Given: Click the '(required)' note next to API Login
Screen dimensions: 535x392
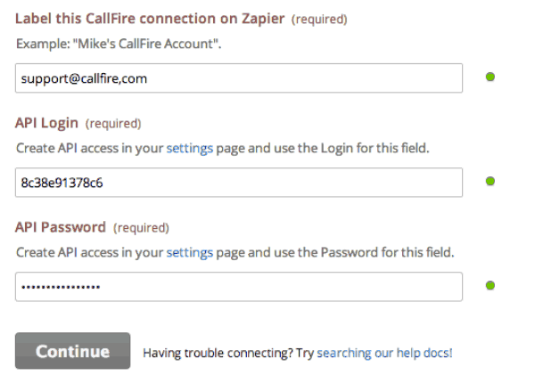Looking at the screenshot, I should [x=113, y=124].
